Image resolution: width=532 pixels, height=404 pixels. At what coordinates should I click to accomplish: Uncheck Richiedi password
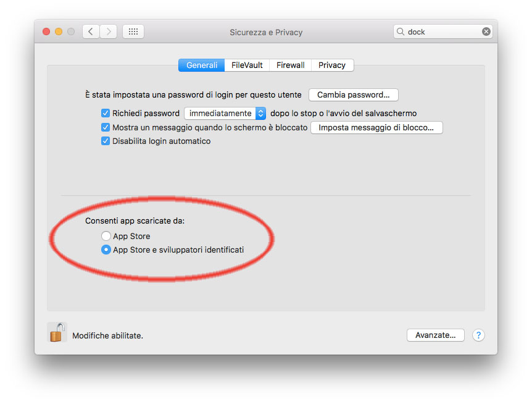pyautogui.click(x=106, y=113)
